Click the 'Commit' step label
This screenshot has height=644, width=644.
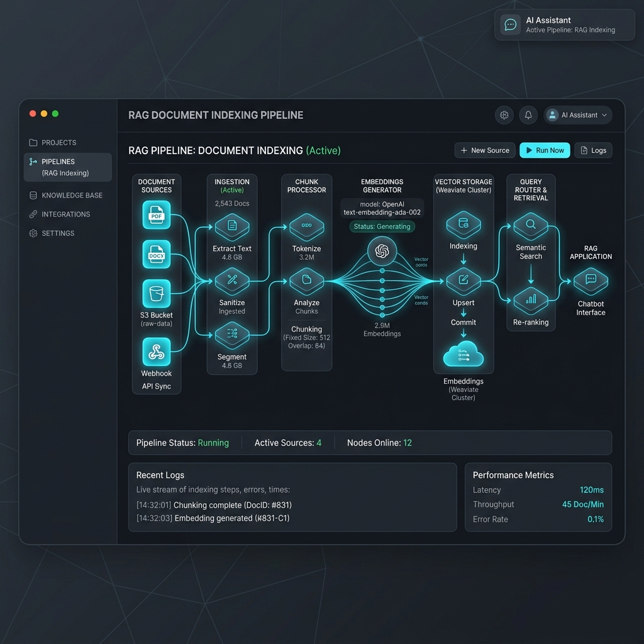pyautogui.click(x=464, y=323)
